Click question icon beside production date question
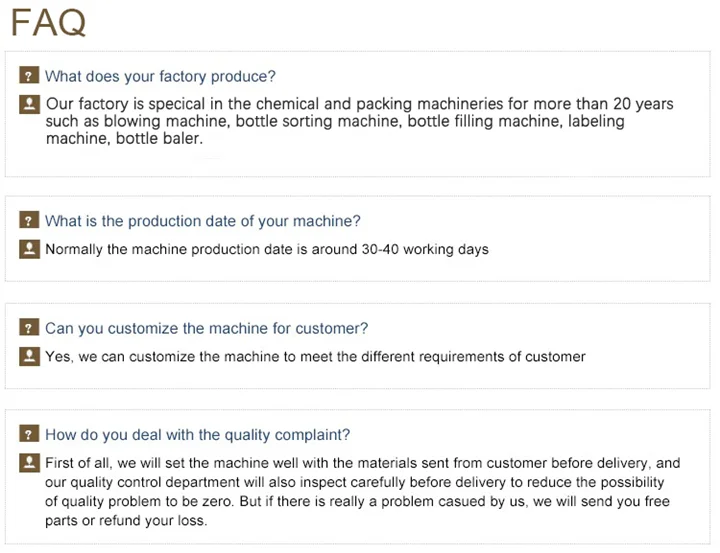This screenshot has height=553, width=720. click(29, 221)
